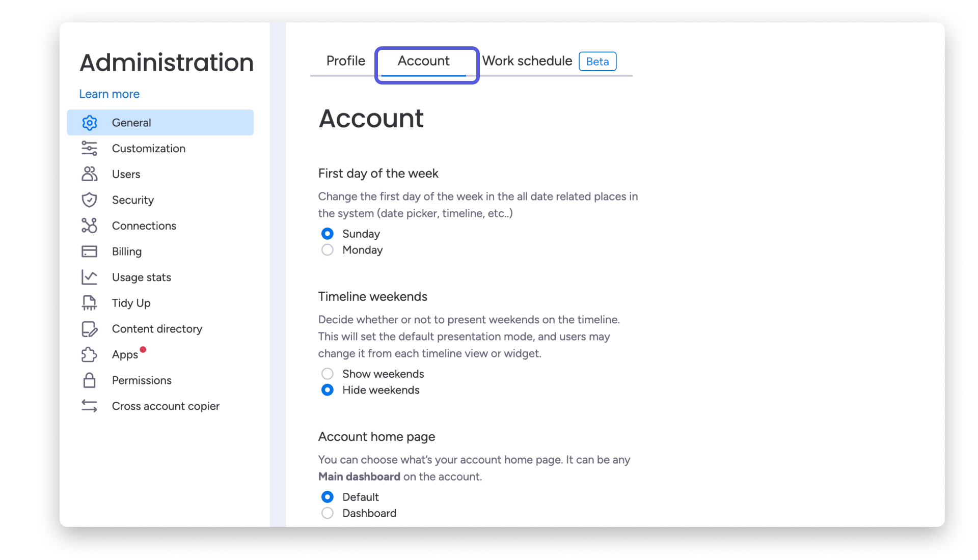The image size is (978, 560).
Task: Set Monday as first day of week
Action: coord(328,250)
